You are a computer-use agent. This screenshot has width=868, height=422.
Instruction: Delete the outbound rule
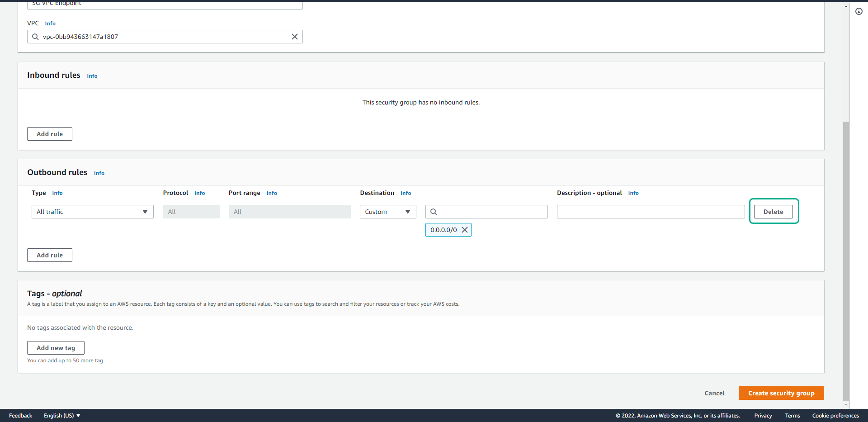tap(773, 212)
